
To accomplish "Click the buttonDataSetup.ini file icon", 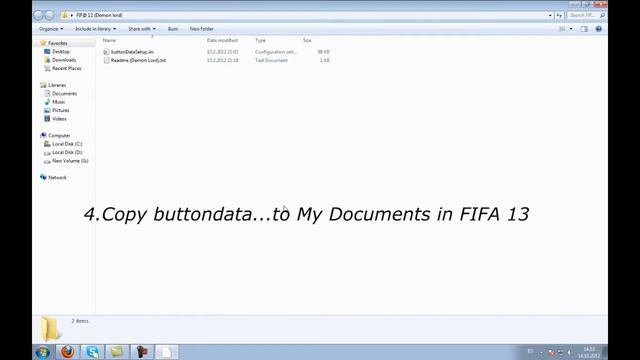I will (106, 52).
